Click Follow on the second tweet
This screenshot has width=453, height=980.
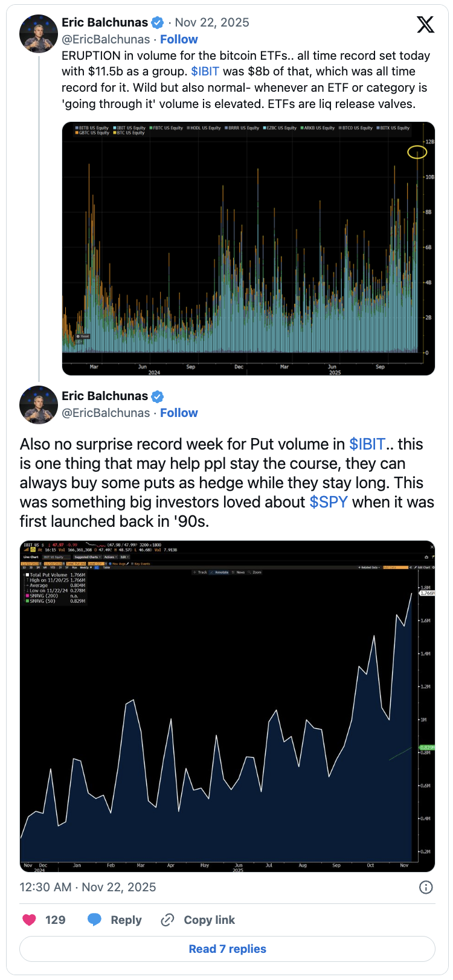pos(179,413)
